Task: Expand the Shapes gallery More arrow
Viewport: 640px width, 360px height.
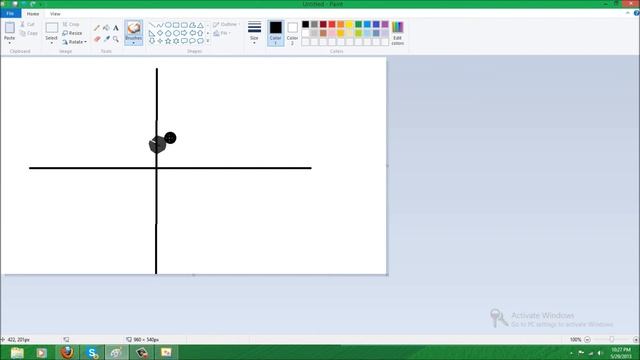Action: [x=208, y=41]
